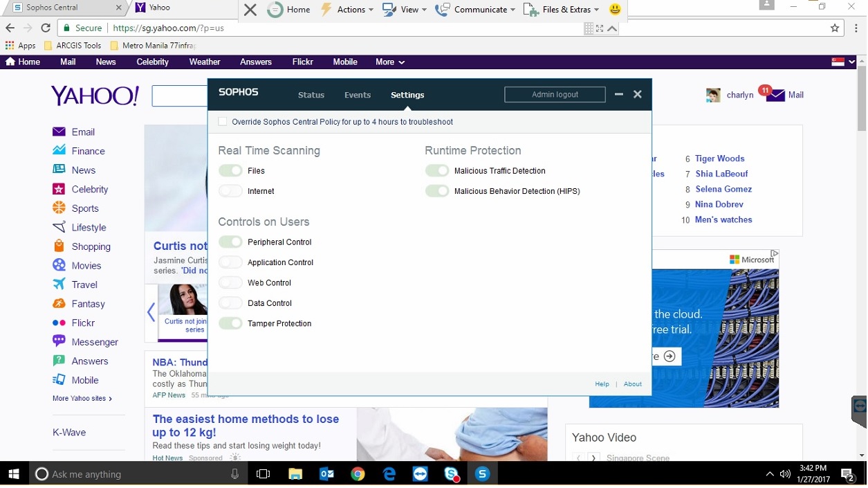Open Fantasy icon in Yahoo sidebar
Image resolution: width=868 pixels, height=488 pixels.
click(x=59, y=303)
